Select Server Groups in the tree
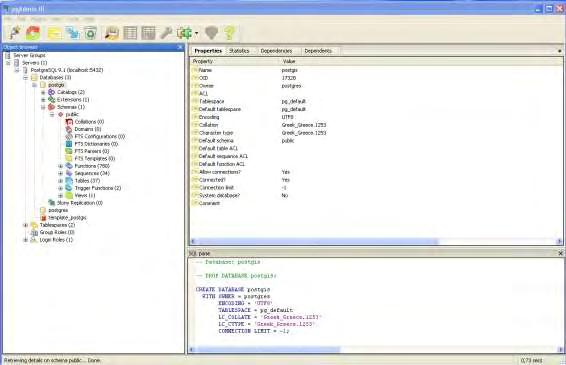Screen dimensions: 566x365 [x=29, y=55]
